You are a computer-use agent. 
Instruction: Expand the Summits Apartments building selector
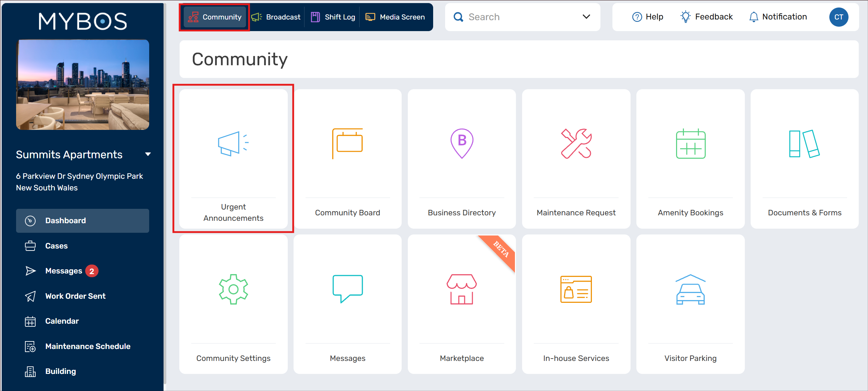pyautogui.click(x=148, y=154)
